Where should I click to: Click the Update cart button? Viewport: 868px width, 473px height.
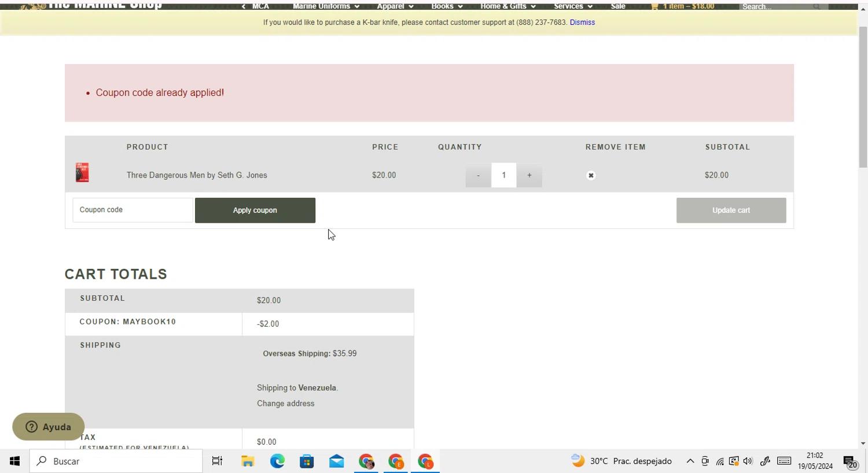coord(731,210)
